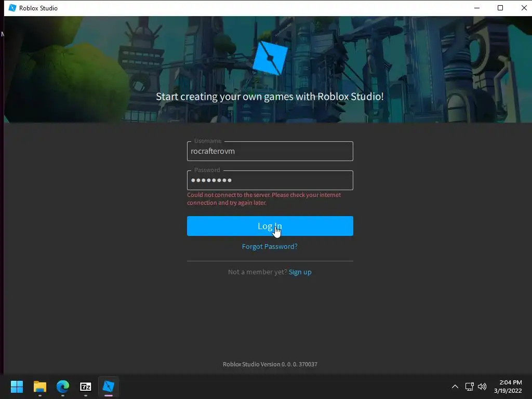Maximize the Roblox Studio window
This screenshot has height=399, width=532.
coord(500,8)
